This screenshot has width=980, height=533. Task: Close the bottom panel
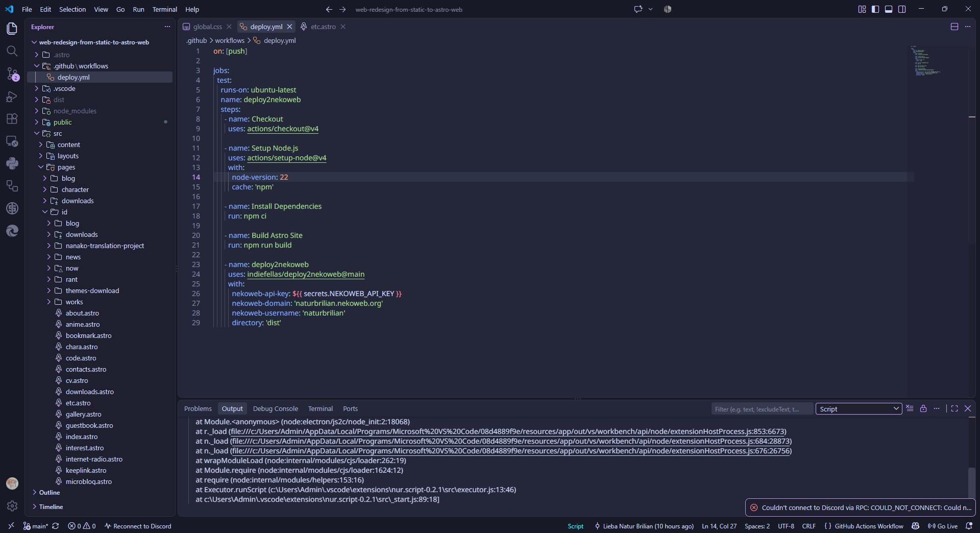click(x=968, y=408)
